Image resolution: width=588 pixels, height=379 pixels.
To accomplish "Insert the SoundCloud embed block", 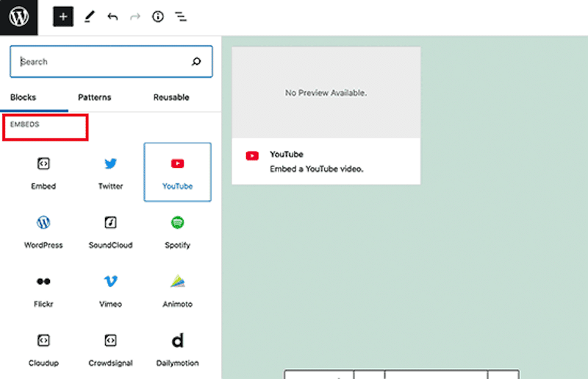I will tap(111, 231).
